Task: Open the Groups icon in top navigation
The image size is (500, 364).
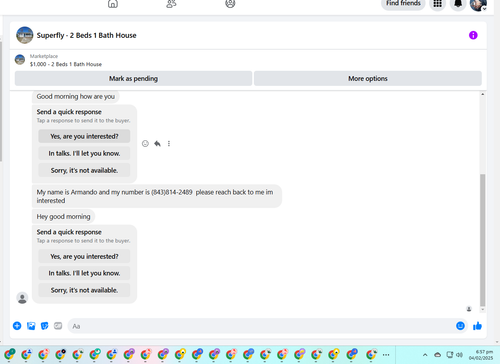Action: pyautogui.click(x=230, y=4)
